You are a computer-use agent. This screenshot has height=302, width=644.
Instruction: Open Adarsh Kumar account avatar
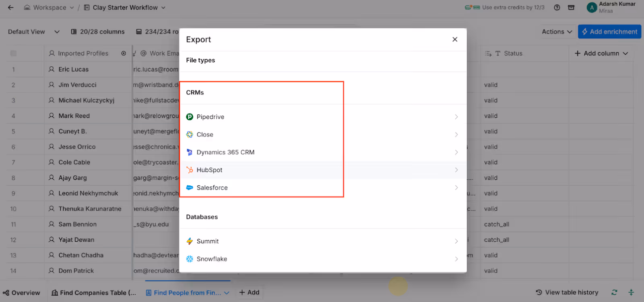[592, 8]
